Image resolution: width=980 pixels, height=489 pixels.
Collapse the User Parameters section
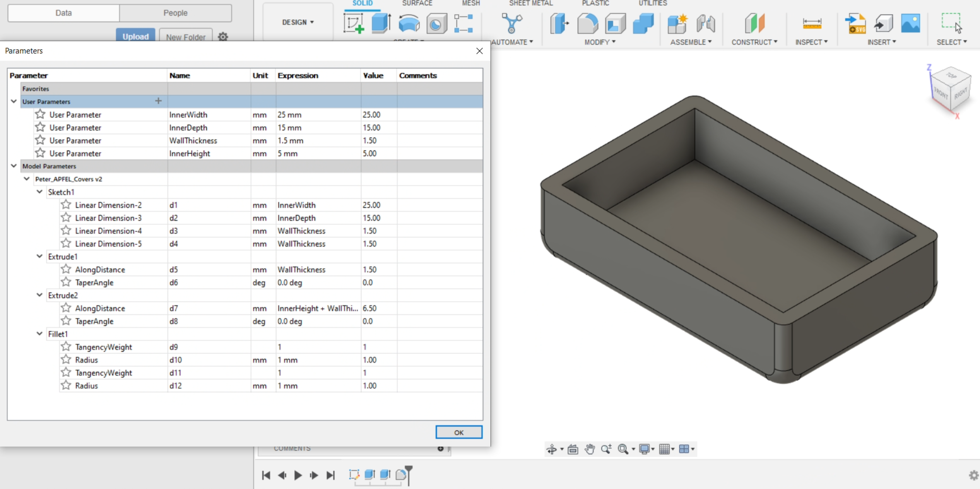click(14, 101)
